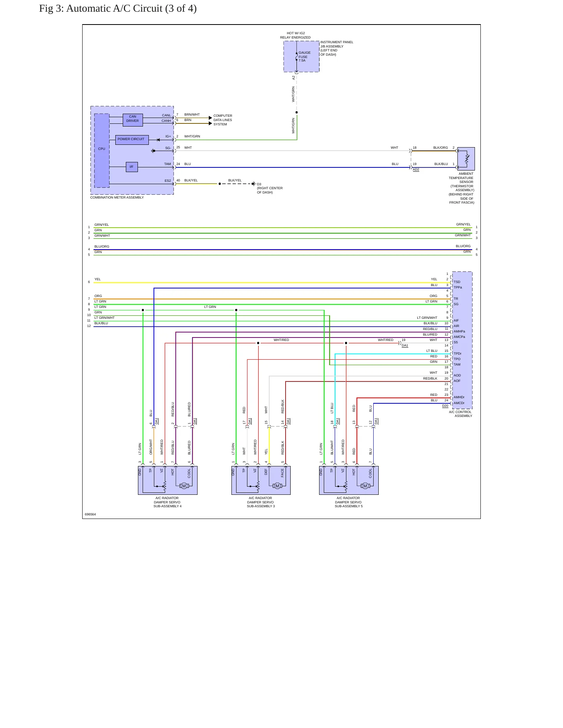Click the 'AMCPa' terminal label

[x=459, y=337]
